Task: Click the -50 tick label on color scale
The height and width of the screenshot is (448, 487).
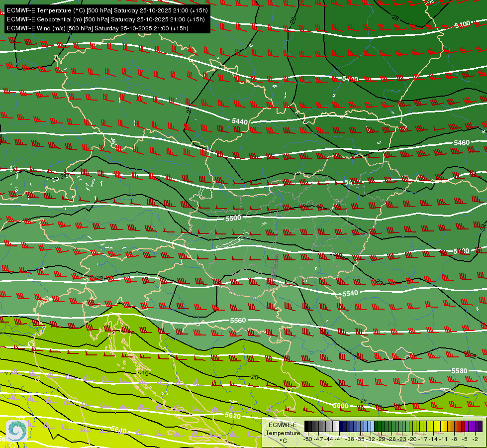Action: click(308, 439)
